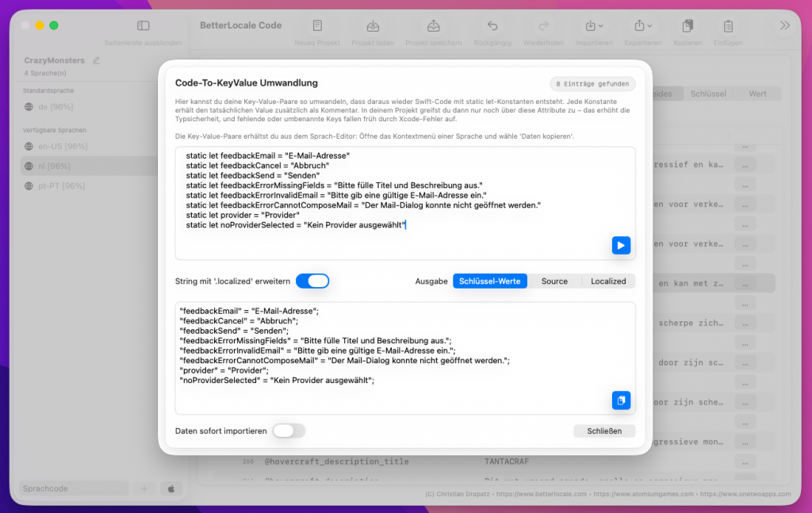Screen dimensions: 812x513
Task: Click the pencil icon next to CrazyMonsters
Action: click(x=97, y=60)
